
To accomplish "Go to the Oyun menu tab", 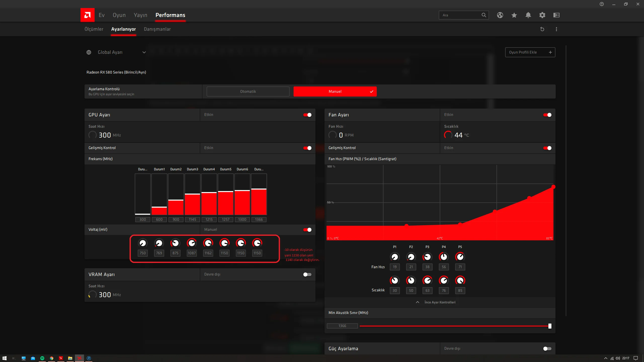I will pos(119,15).
